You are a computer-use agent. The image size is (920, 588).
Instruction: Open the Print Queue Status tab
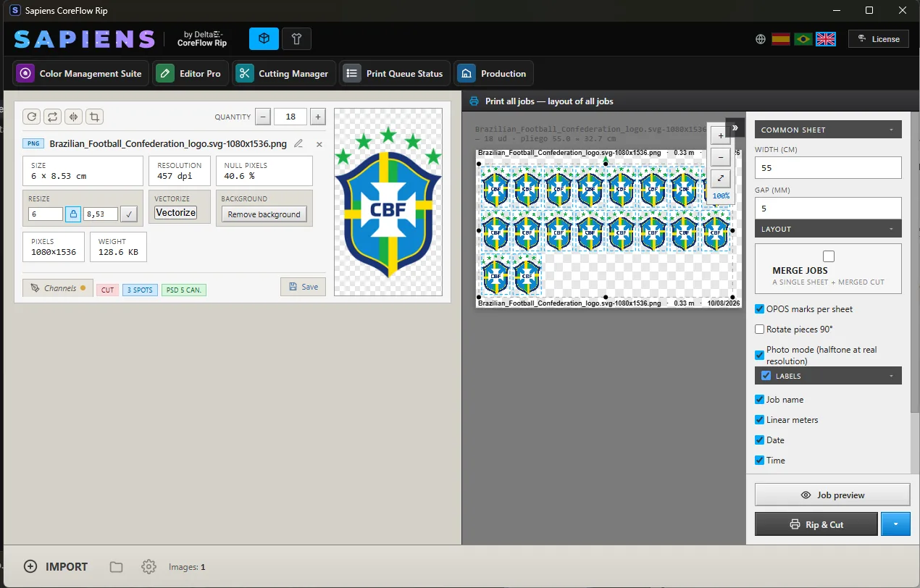394,74
